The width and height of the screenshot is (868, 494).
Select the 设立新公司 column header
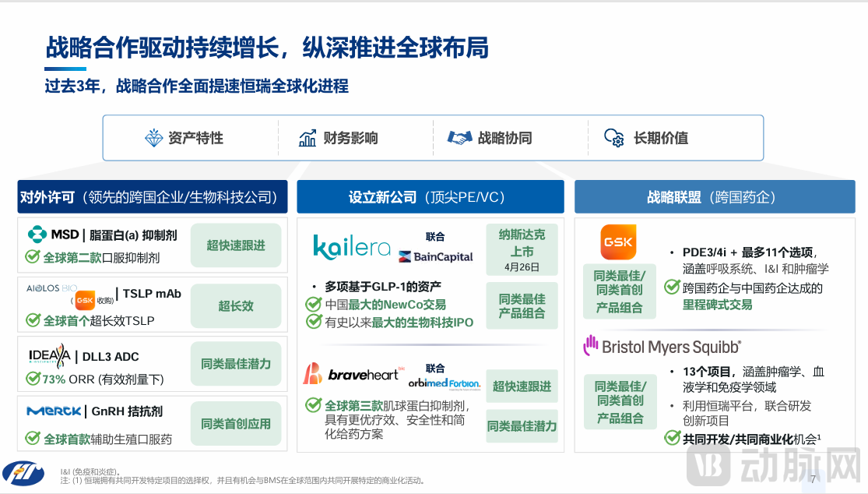(x=430, y=196)
